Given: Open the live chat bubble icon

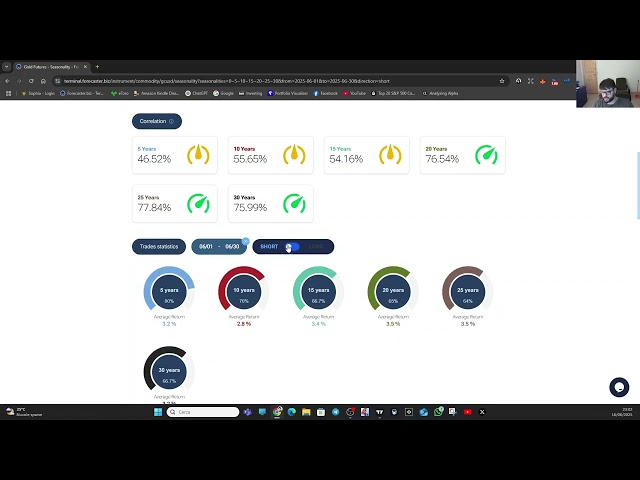Looking at the screenshot, I should click(x=618, y=387).
